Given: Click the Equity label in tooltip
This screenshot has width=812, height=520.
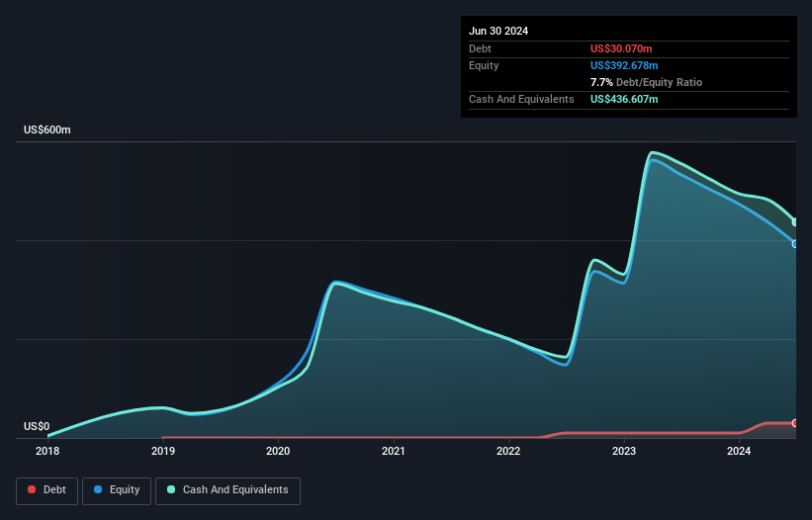Looking at the screenshot, I should click(484, 65).
